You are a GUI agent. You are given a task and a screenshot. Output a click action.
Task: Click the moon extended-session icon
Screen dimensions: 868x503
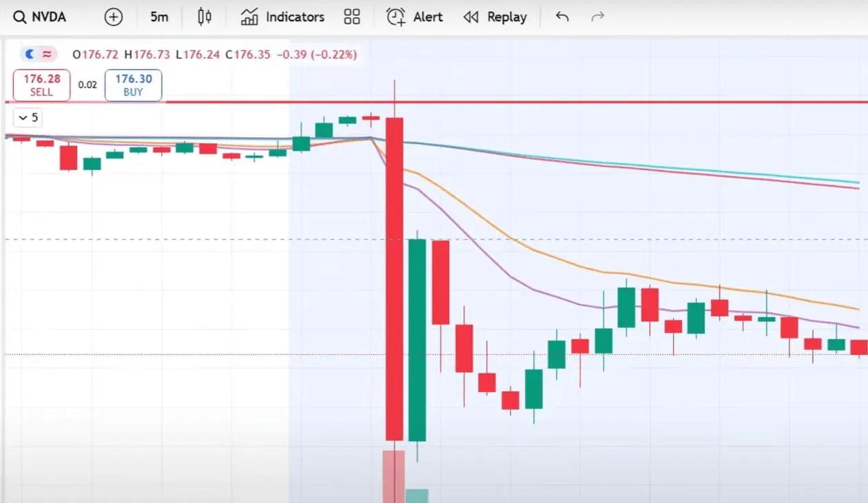point(30,54)
